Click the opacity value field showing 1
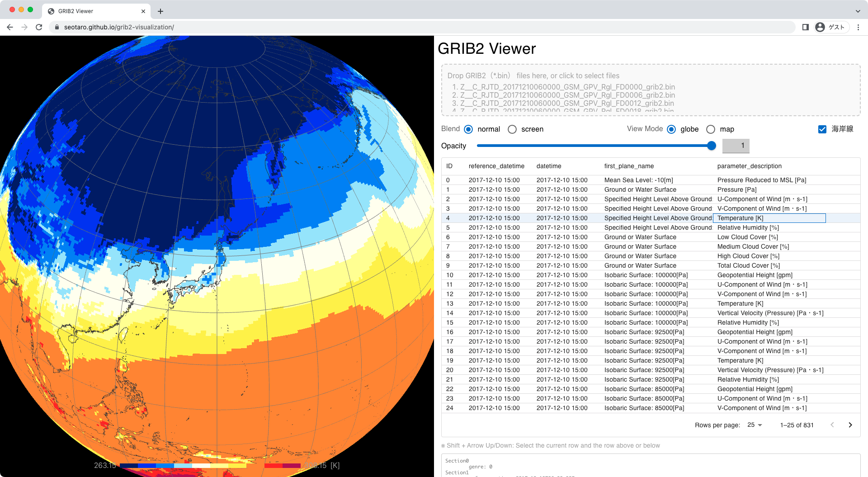The image size is (868, 477). tap(736, 146)
